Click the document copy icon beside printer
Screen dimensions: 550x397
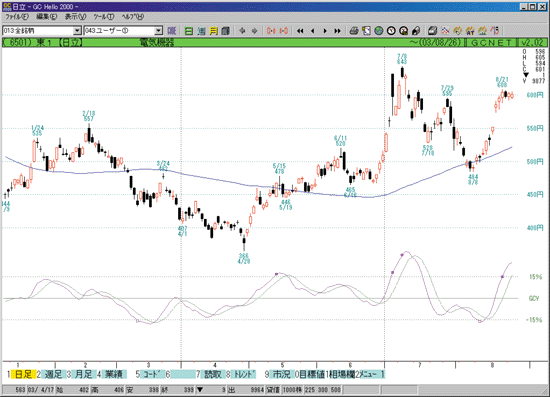coord(366,31)
